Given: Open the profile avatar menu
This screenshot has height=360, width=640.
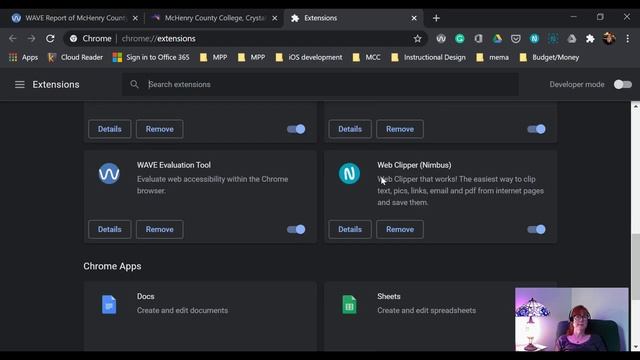Looking at the screenshot, I should [x=609, y=39].
